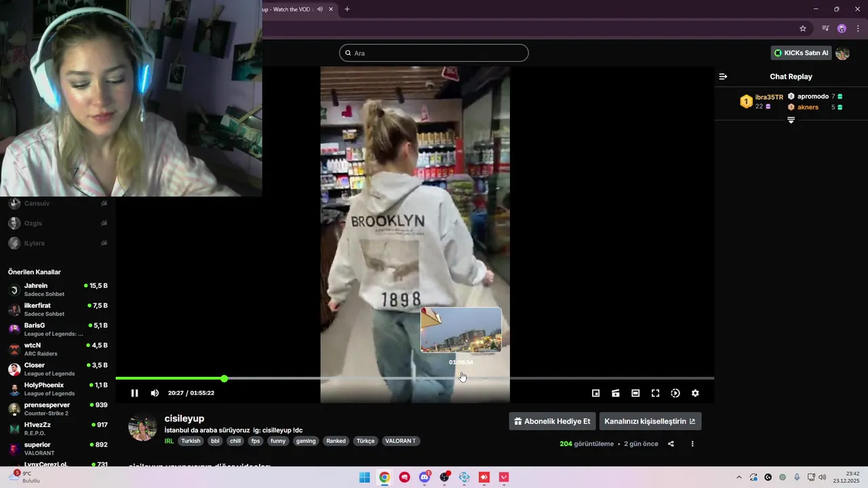Select the gaming tag
868x488 pixels.
coord(306,441)
